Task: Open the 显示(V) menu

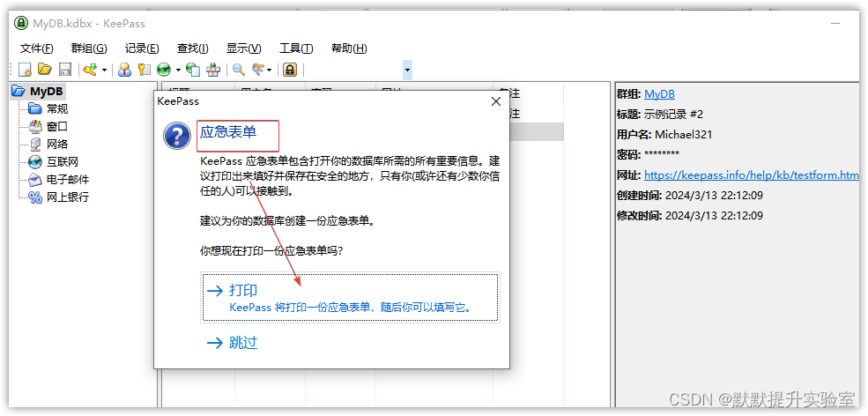Action: (x=243, y=48)
